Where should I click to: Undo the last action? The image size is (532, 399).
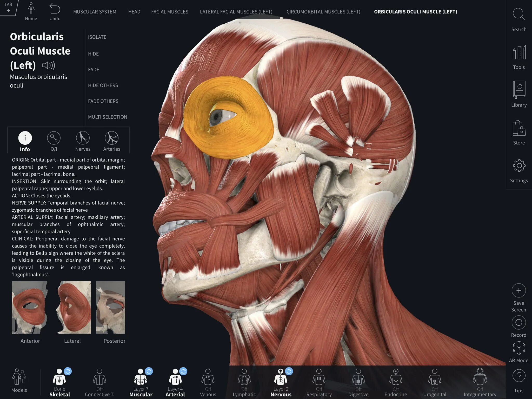point(55,12)
